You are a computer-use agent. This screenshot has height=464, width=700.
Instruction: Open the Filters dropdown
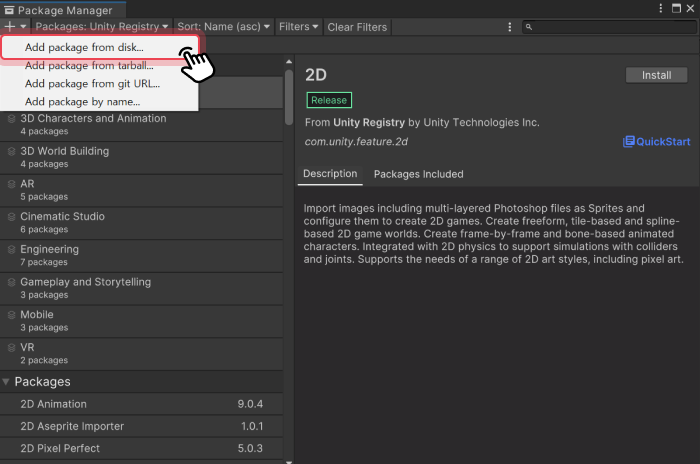coord(299,27)
